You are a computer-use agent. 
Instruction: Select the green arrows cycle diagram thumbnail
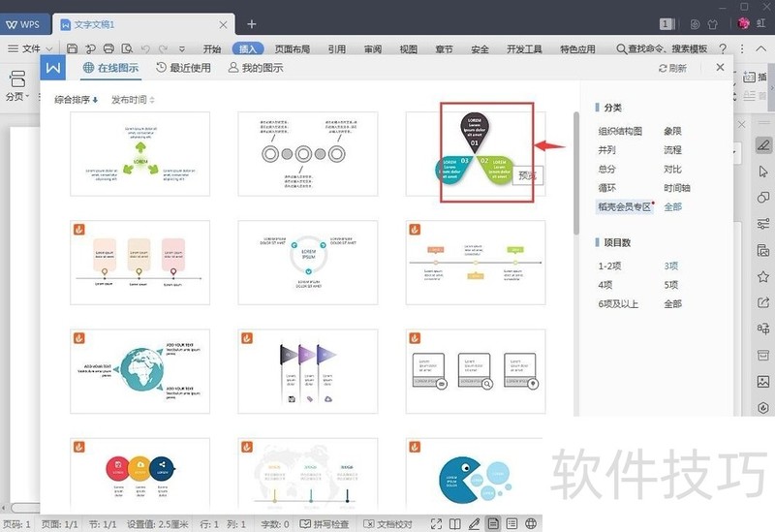[x=139, y=154]
